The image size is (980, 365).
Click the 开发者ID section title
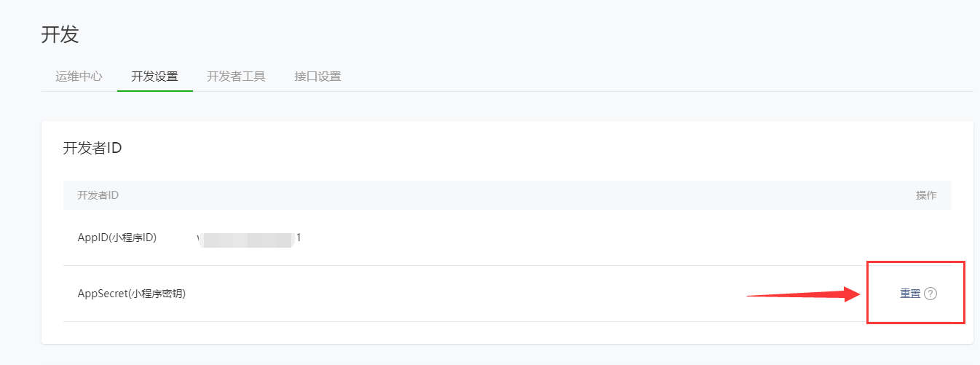pyautogui.click(x=92, y=148)
